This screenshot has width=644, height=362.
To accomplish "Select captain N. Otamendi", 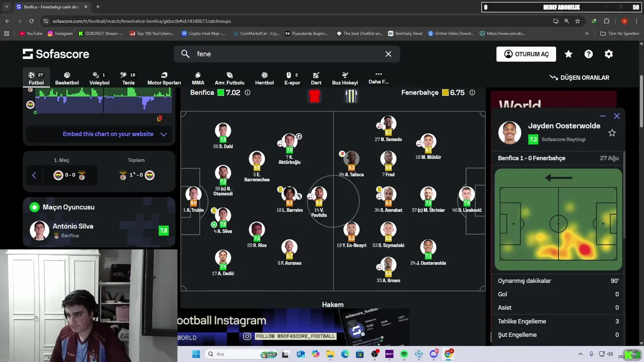I will [x=223, y=181].
